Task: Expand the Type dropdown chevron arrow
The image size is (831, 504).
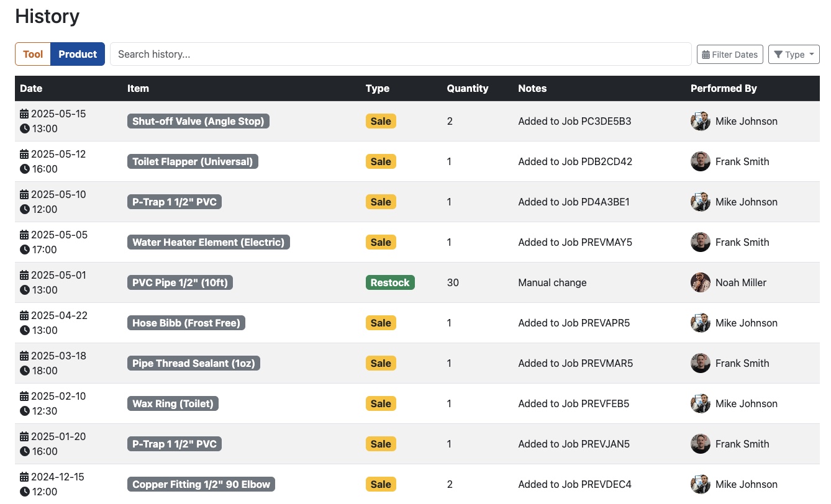Action: coord(808,54)
